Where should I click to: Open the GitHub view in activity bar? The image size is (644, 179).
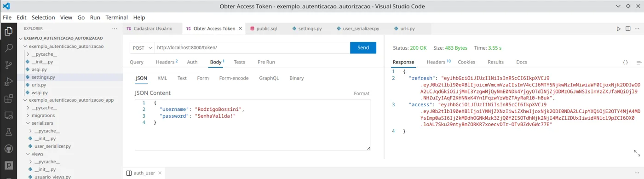(8, 149)
